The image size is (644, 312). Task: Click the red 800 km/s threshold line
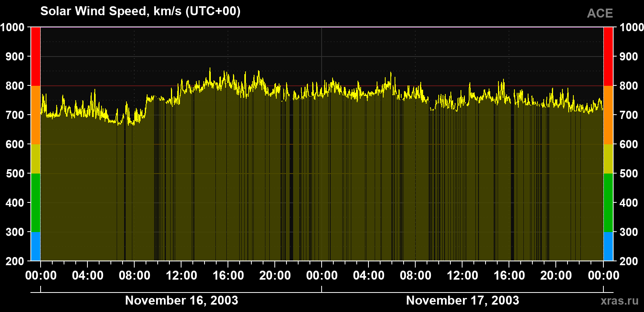click(x=322, y=86)
